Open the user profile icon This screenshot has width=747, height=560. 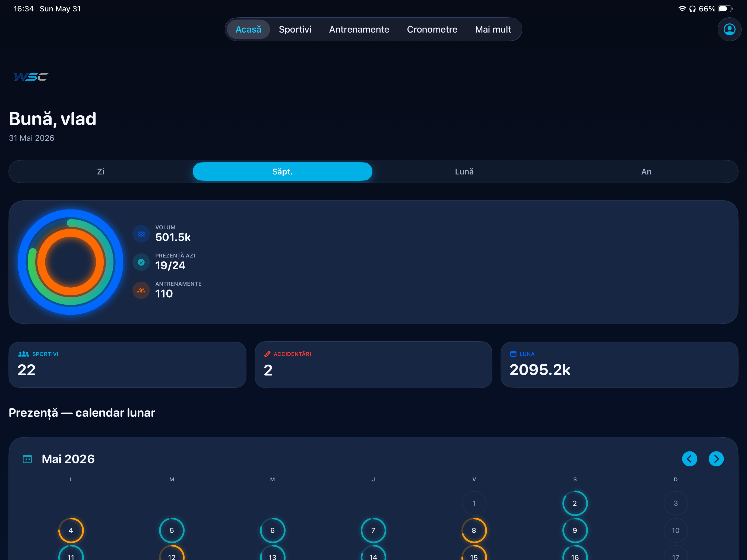[729, 29]
